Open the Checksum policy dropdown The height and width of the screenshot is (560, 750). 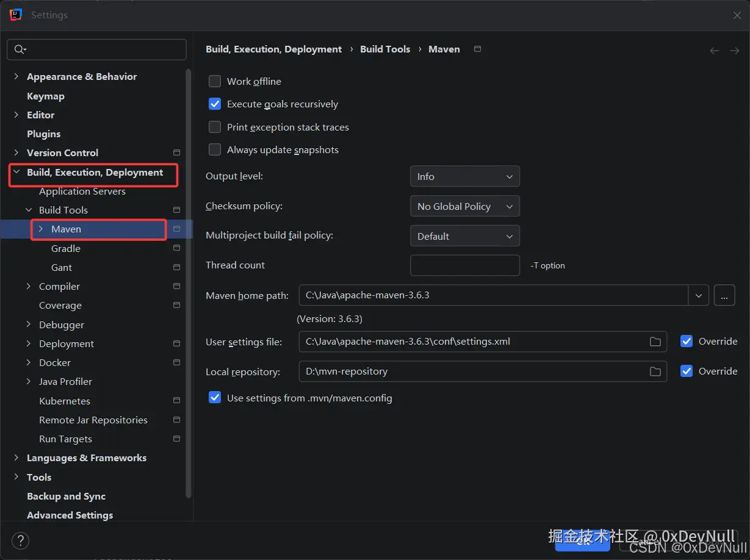[x=465, y=206]
